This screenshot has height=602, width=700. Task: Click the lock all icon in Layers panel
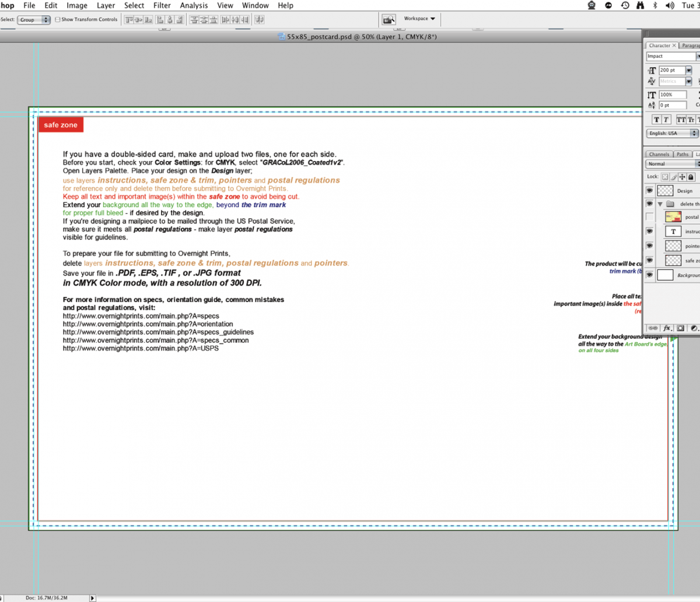[691, 177]
